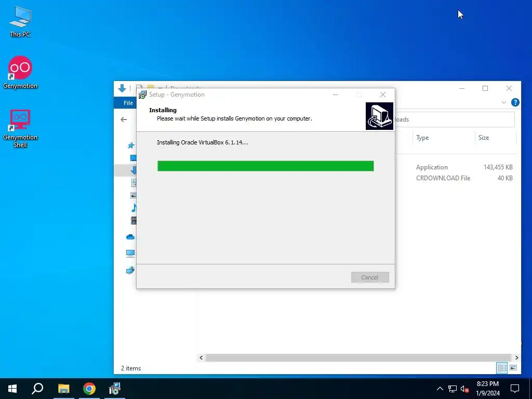Click the disabled Cancel button in Setup

tap(370, 277)
